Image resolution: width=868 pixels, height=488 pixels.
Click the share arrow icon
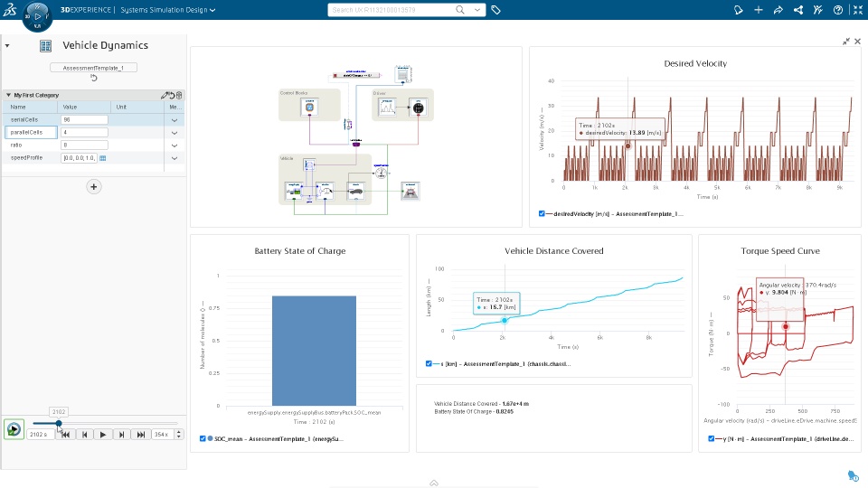(778, 10)
